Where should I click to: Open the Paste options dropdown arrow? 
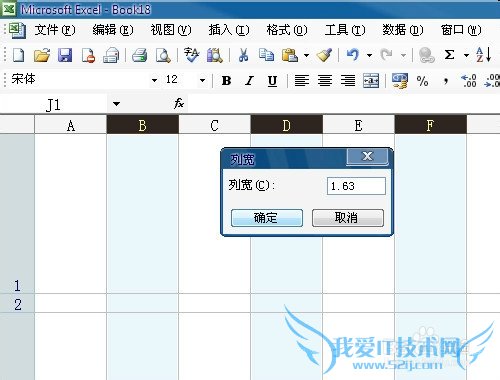click(x=306, y=55)
